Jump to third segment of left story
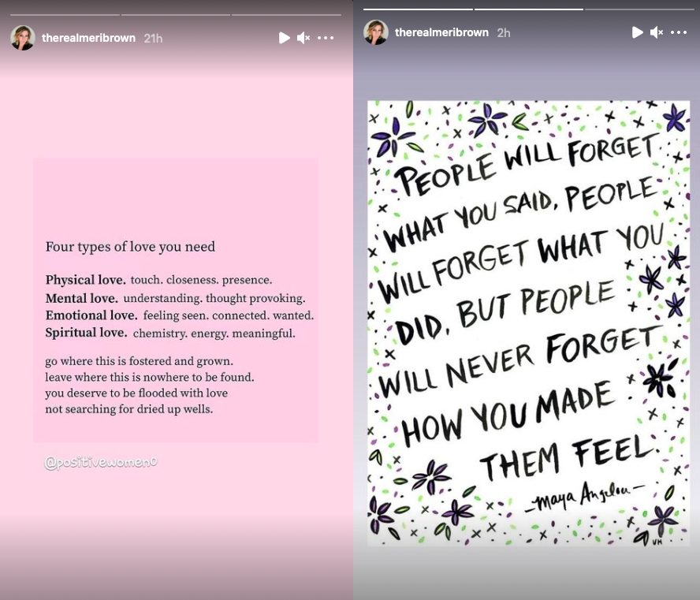 click(286, 15)
